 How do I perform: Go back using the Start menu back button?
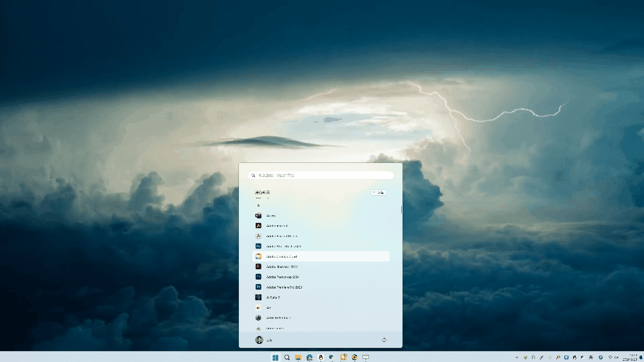[379, 193]
